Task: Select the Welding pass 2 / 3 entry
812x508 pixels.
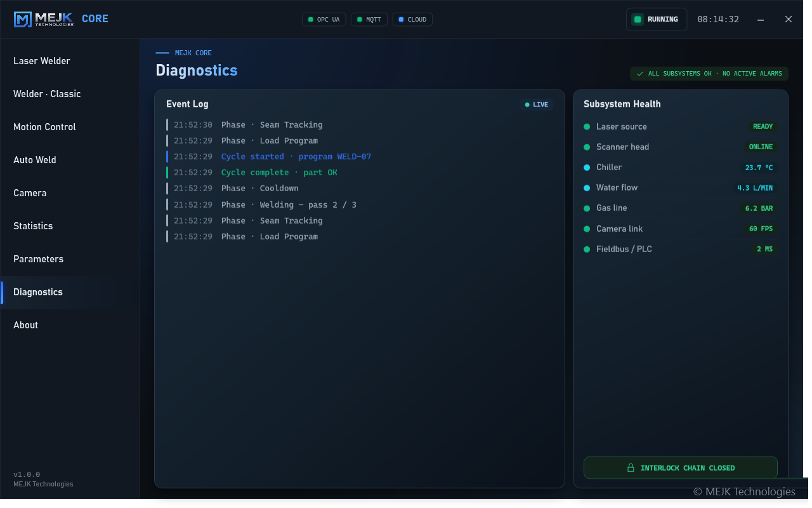Action: (359, 204)
